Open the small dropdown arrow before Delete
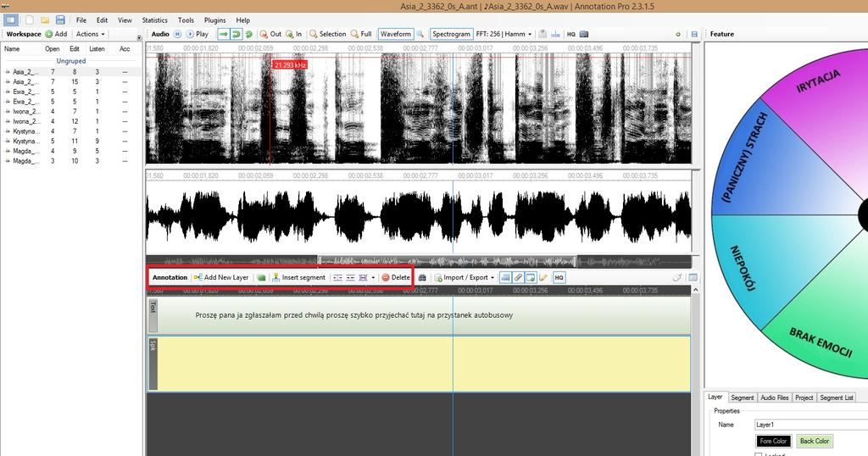The image size is (868, 456). pyautogui.click(x=373, y=277)
